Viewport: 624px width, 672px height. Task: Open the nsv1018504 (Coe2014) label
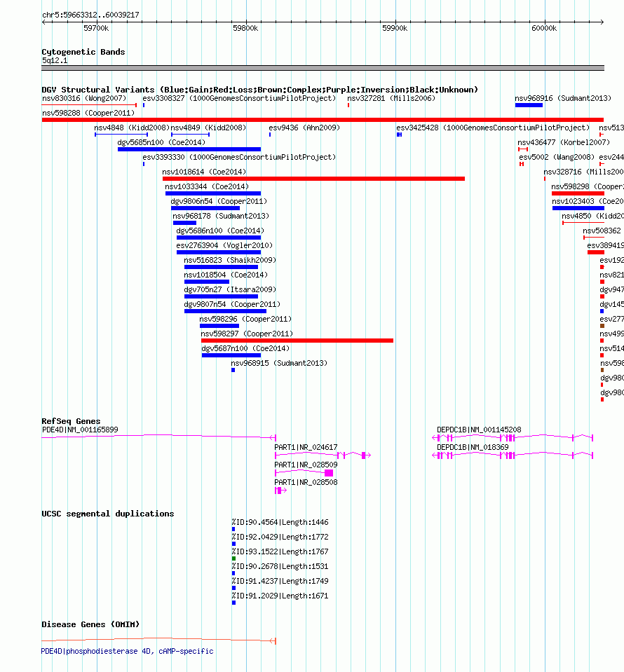[226, 275]
